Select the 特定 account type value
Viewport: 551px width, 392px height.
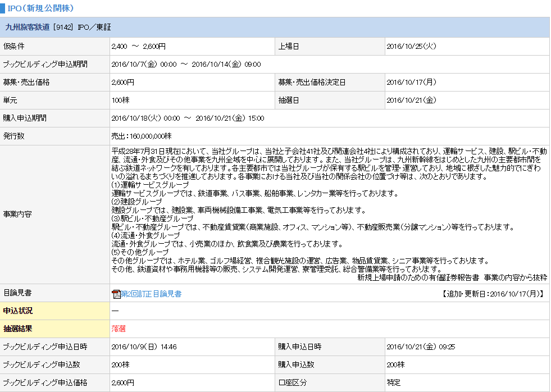tap(394, 382)
